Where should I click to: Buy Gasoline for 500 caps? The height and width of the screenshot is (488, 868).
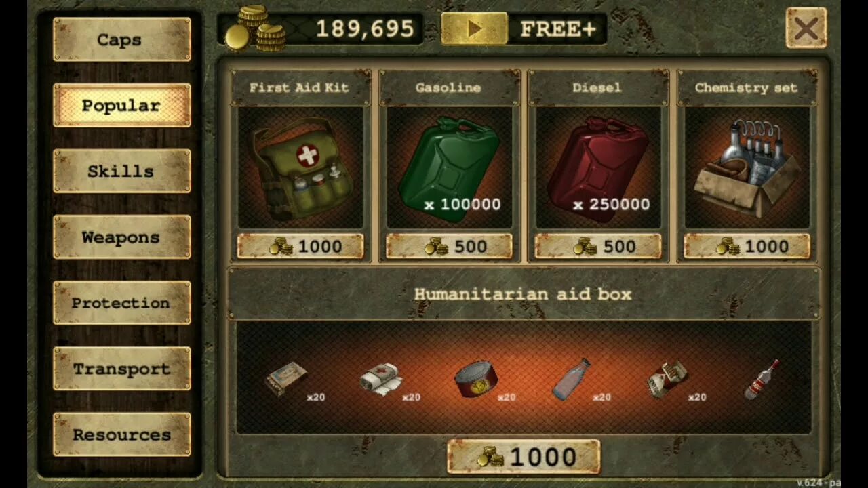(x=449, y=247)
